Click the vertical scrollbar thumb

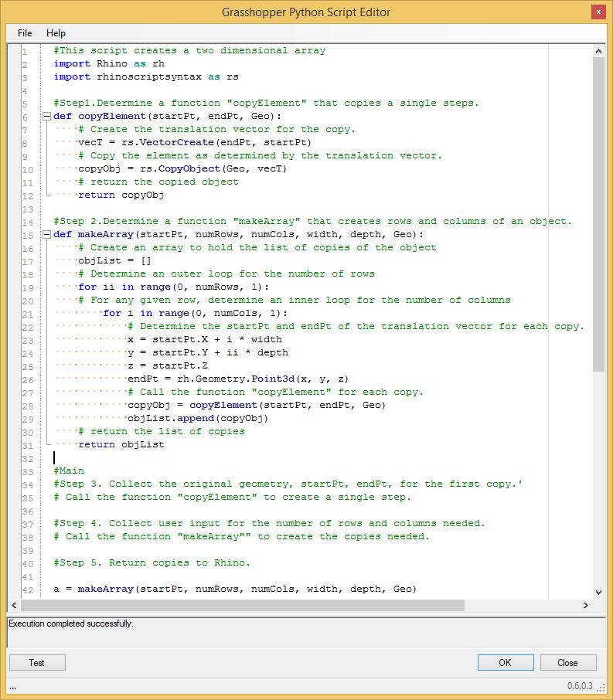click(599, 214)
